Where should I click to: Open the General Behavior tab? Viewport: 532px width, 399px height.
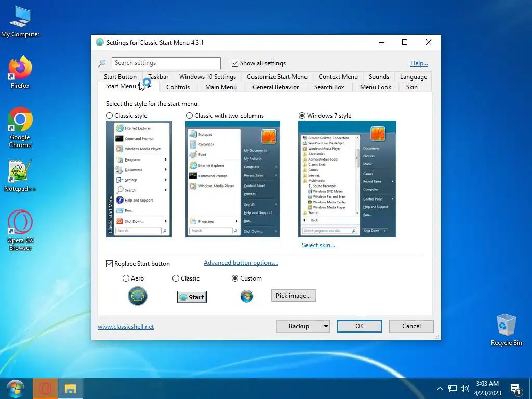[x=275, y=87]
